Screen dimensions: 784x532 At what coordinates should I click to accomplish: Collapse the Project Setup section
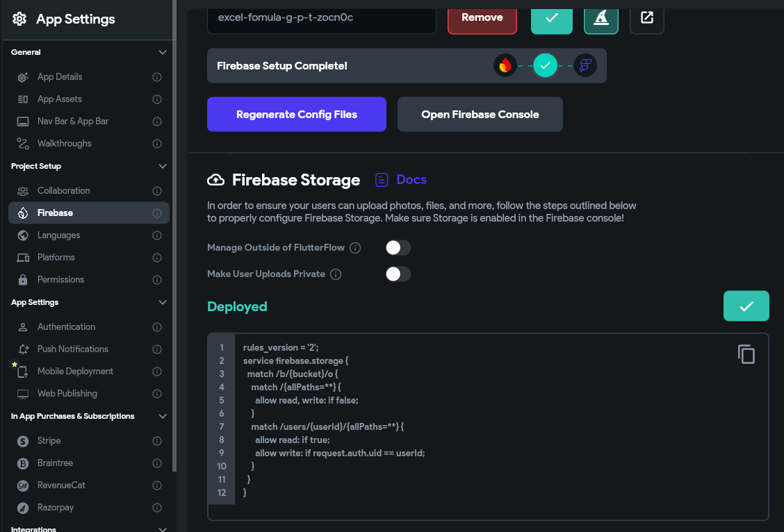pos(163,166)
